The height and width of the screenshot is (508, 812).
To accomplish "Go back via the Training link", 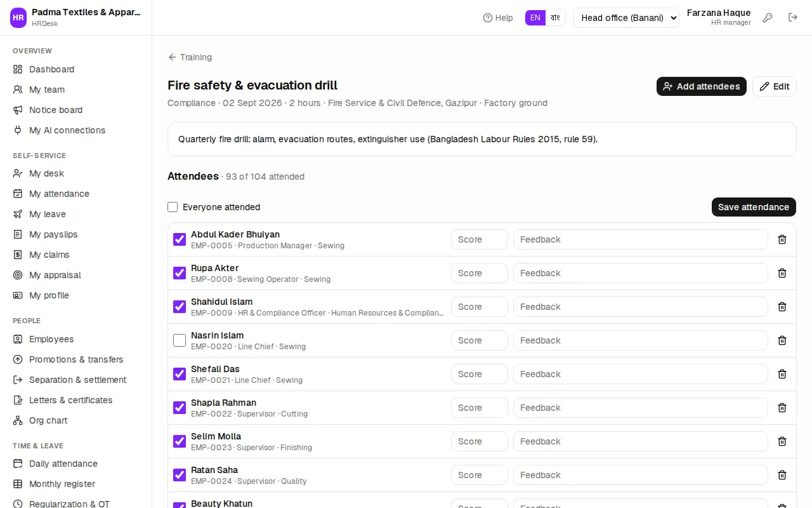I will click(190, 57).
